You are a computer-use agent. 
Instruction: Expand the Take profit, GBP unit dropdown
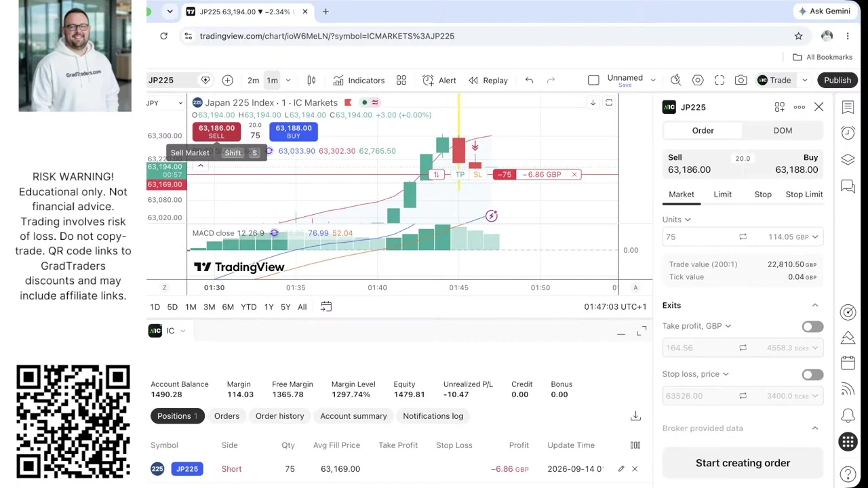[x=728, y=326]
